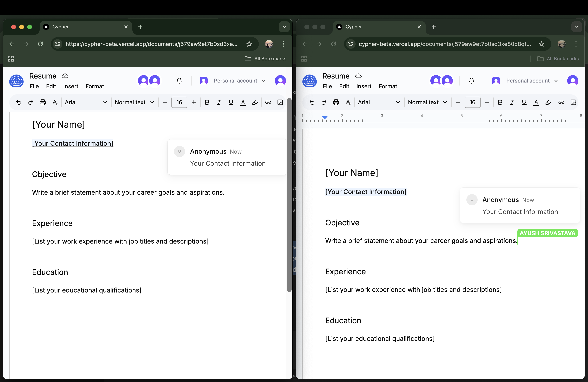Toggle italic formatting in right toolbar

(x=512, y=102)
